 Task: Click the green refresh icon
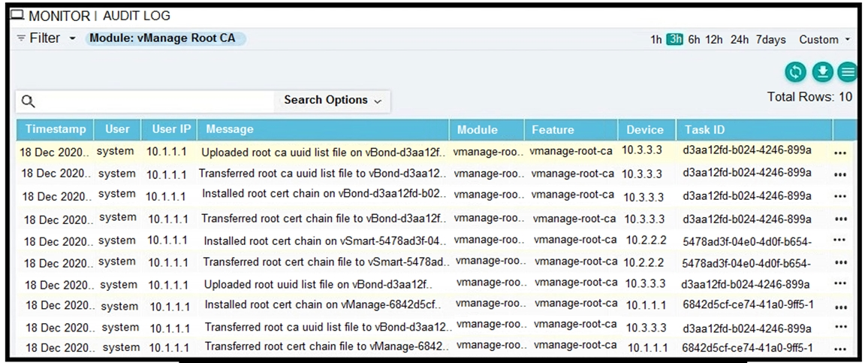796,72
